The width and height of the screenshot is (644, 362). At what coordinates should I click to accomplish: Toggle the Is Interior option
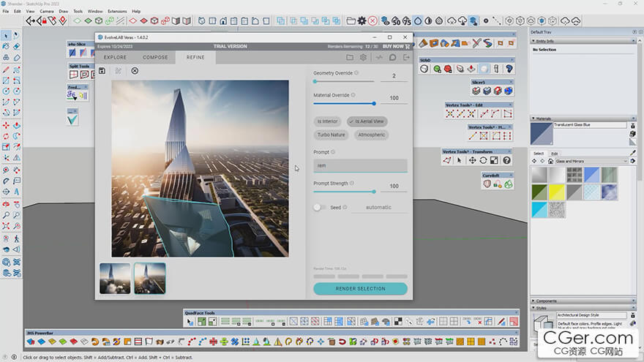point(327,121)
